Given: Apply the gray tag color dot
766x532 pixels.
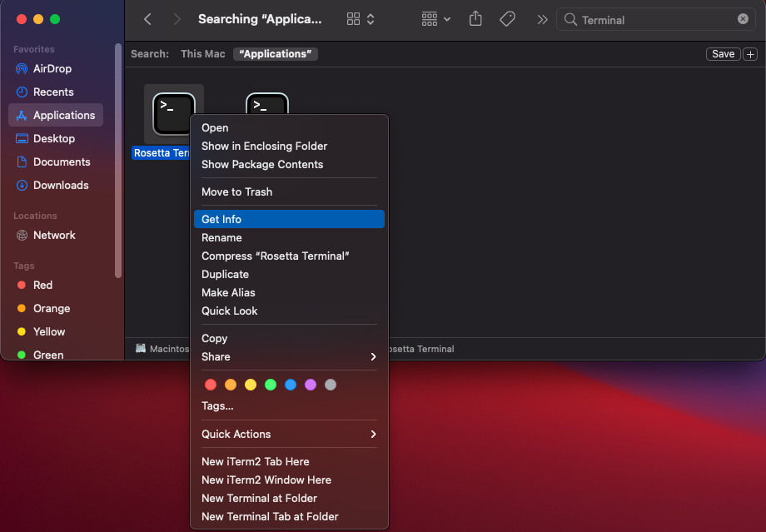Looking at the screenshot, I should [331, 385].
